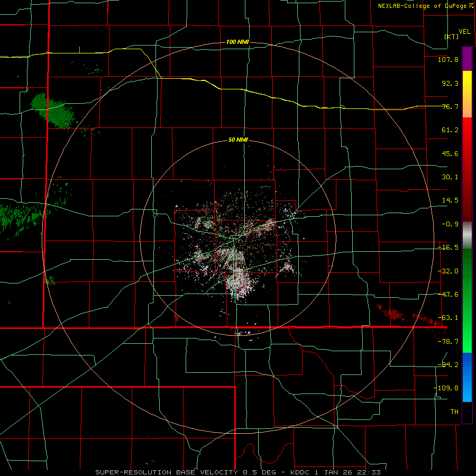Click the NEXLAB-College of DuPage label
476x476 pixels.
click(422, 6)
